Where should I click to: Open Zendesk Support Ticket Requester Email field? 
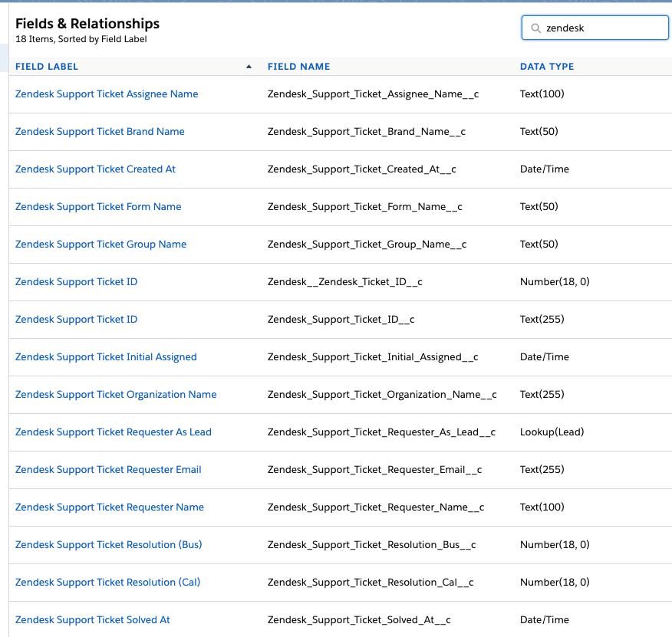[x=108, y=470]
